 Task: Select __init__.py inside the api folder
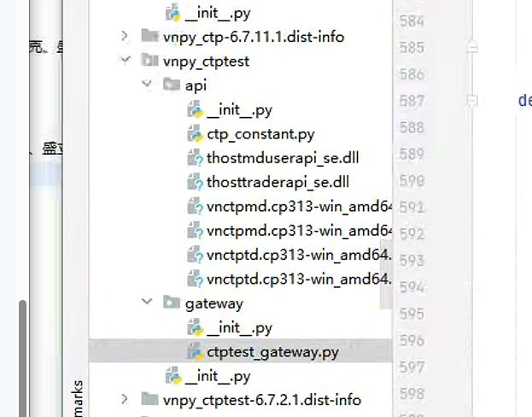point(239,110)
